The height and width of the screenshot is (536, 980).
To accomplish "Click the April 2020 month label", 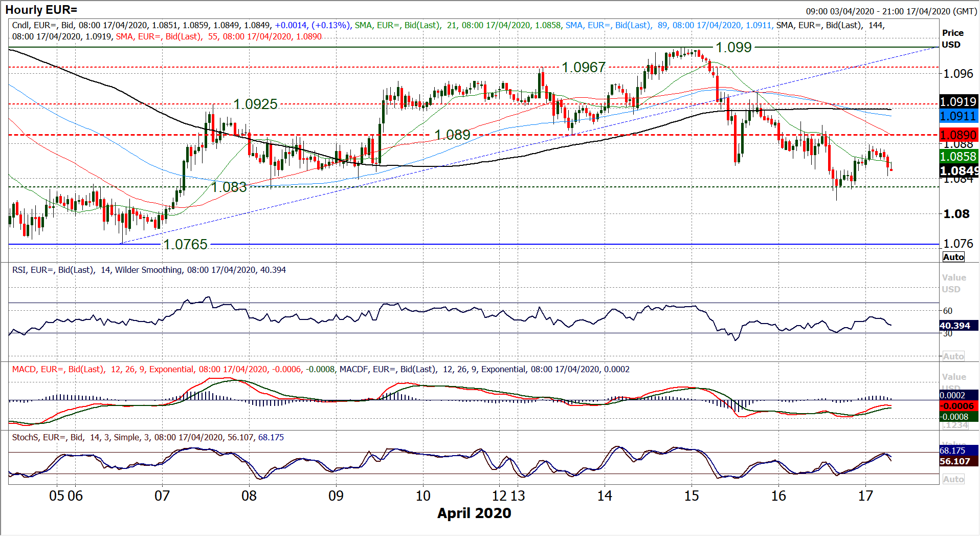I will point(474,513).
